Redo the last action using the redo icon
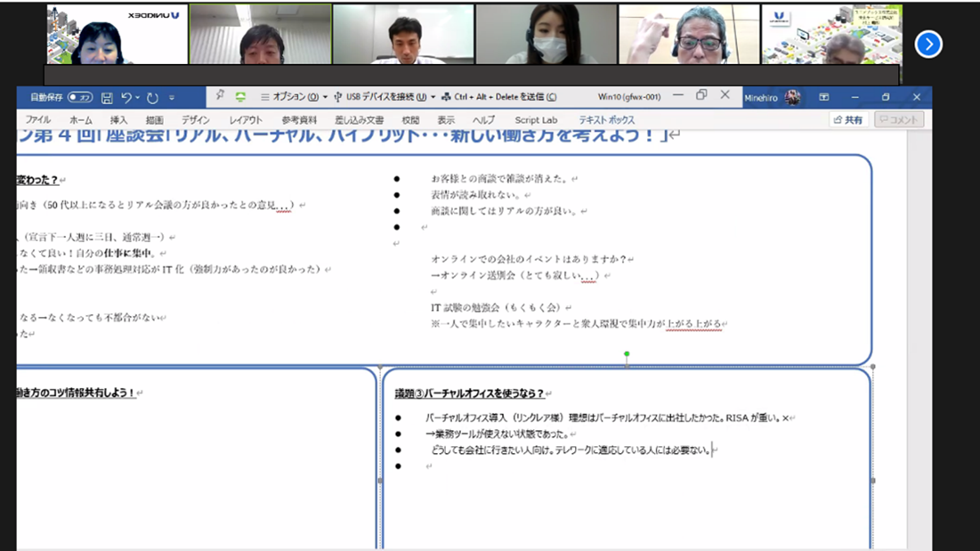 pos(150,97)
